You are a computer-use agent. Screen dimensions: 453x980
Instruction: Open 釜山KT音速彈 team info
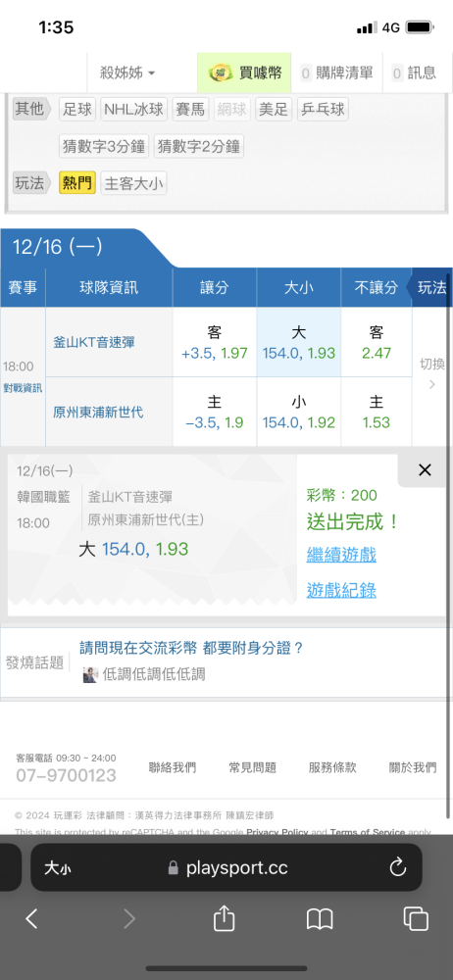tap(94, 342)
